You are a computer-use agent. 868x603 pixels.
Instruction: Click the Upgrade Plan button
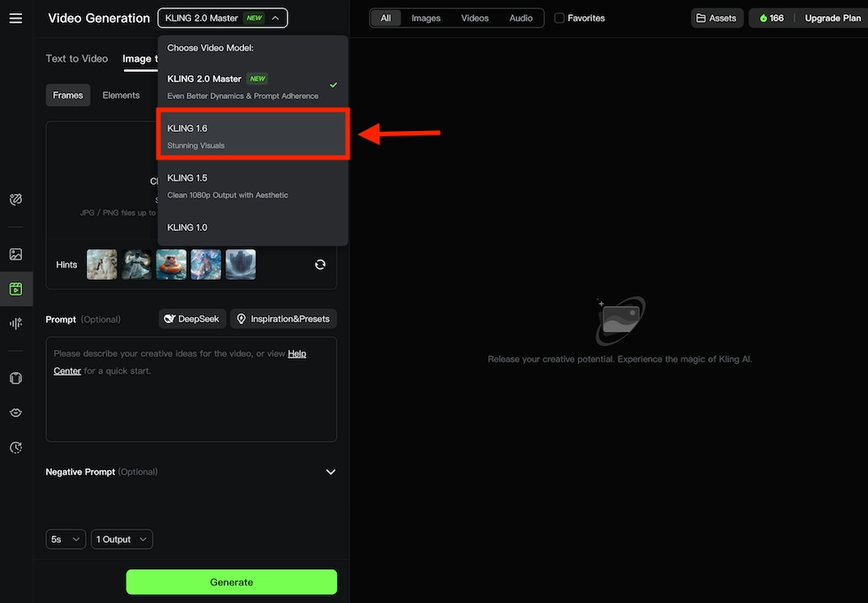pos(833,19)
